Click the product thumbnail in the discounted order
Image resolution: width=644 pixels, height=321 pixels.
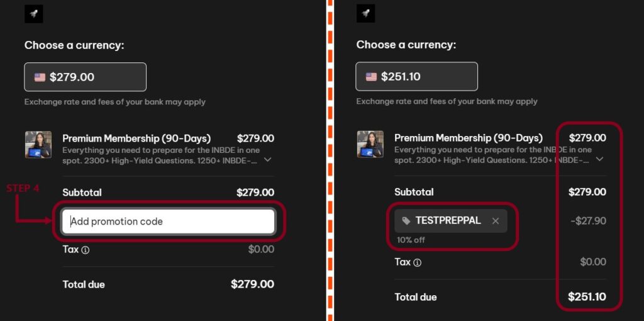click(x=370, y=144)
